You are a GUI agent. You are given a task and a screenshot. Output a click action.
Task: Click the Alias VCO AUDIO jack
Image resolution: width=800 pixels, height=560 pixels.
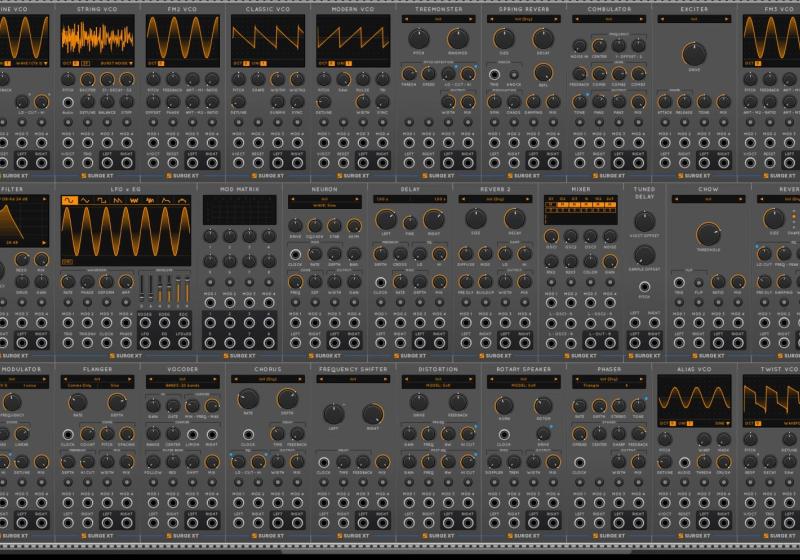coord(684,462)
